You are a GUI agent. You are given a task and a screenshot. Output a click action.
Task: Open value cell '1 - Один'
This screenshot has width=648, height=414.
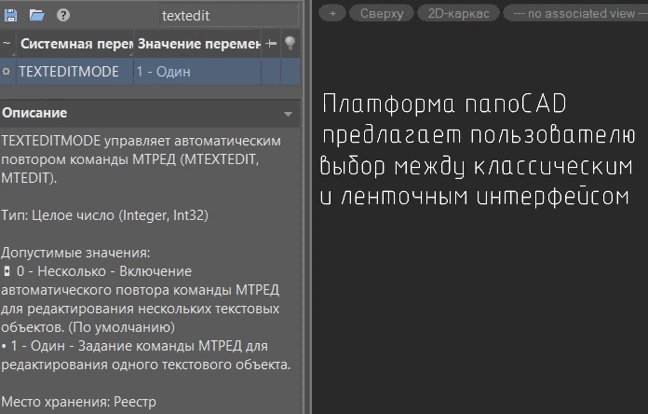[198, 71]
